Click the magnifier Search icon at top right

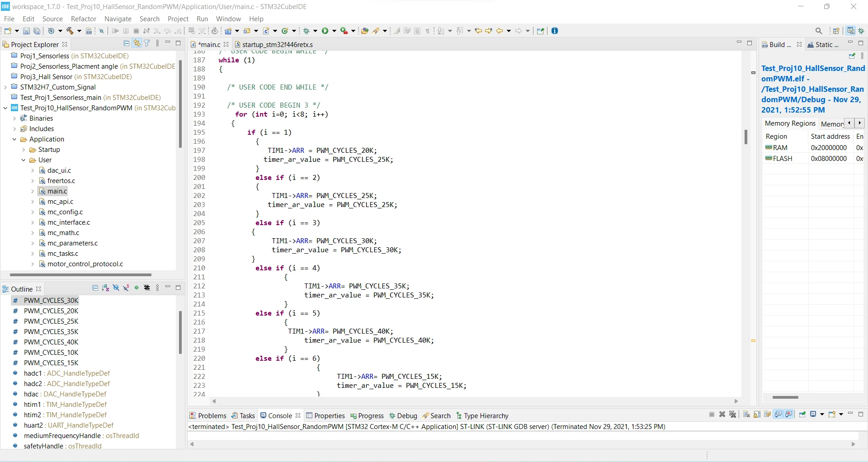click(x=819, y=31)
